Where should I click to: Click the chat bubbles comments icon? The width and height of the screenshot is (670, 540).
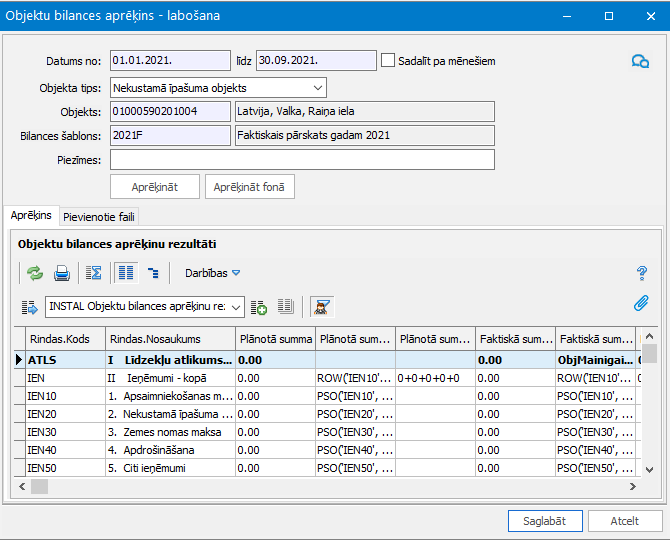[x=640, y=61]
